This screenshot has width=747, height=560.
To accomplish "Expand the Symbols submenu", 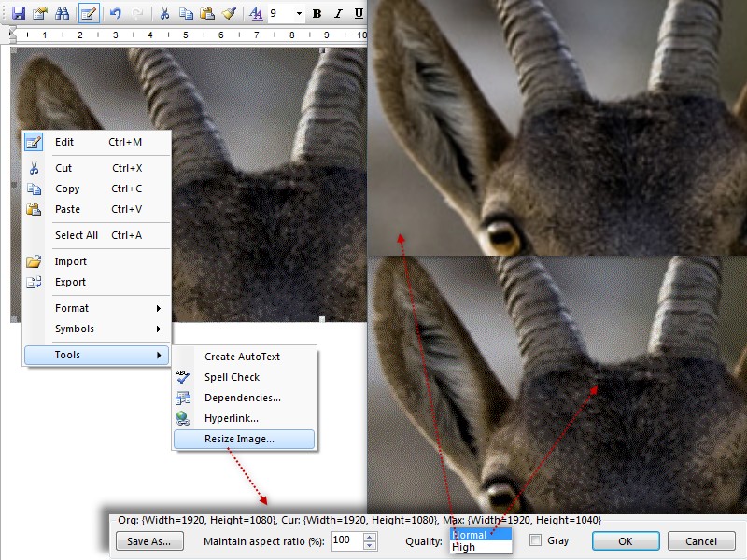I will pyautogui.click(x=97, y=329).
